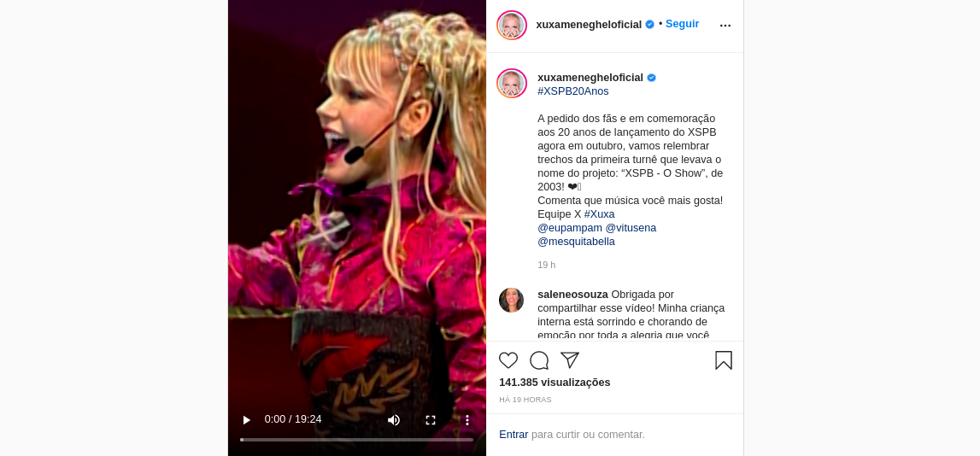Viewport: 980px width, 456px height.
Task: Open profile picture in post header
Action: (x=512, y=25)
